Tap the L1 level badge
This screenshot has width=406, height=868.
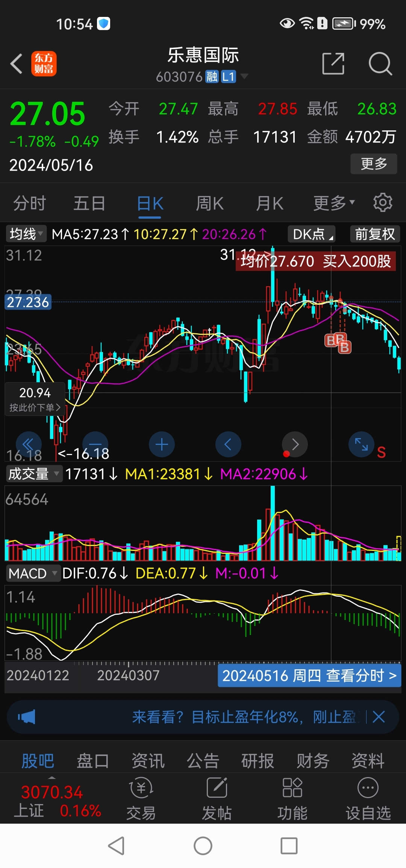pyautogui.click(x=228, y=77)
